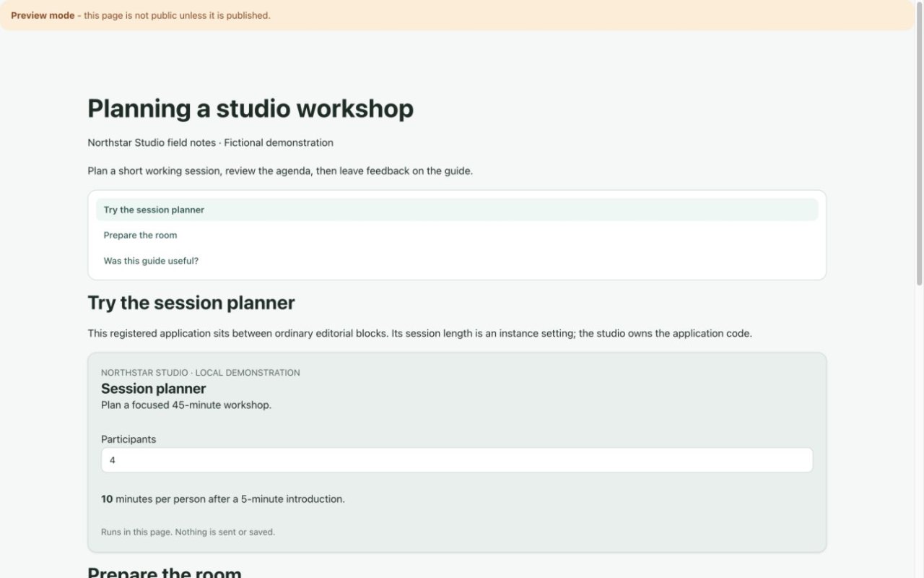Click the 'Try the session planner' section heading

(191, 303)
